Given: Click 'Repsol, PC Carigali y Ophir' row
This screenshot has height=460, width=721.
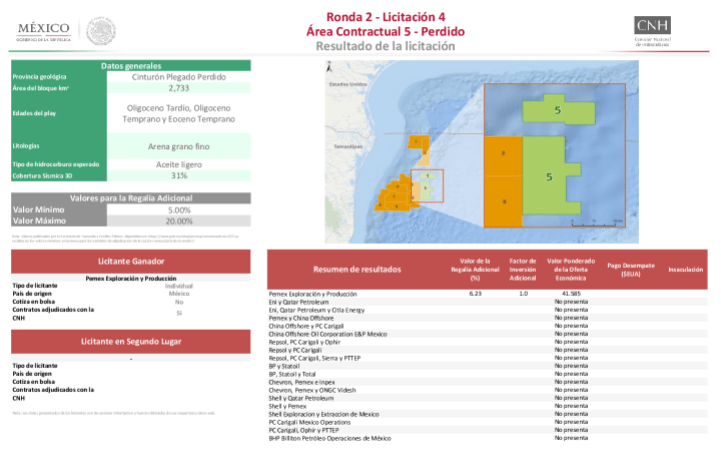Looking at the screenshot, I should click(x=487, y=342).
